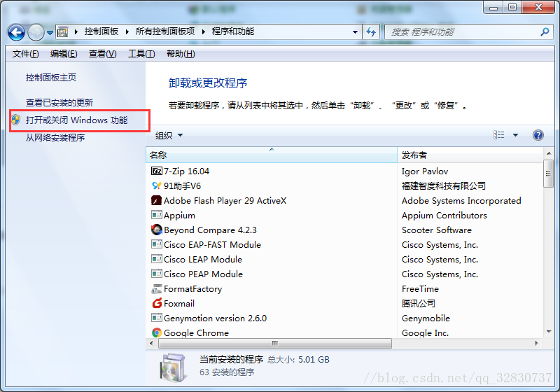Screen dimensions: 560x392
Task: Select the Appium entry name
Action: pyautogui.click(x=179, y=216)
